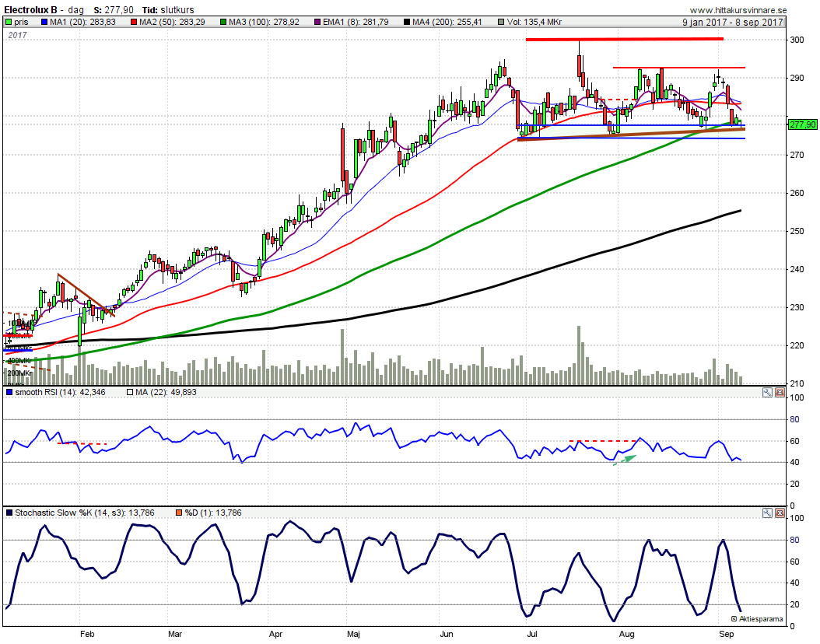Viewport: 820px width, 644px height.
Task: Click the 260 price axis value
Action: 797,193
